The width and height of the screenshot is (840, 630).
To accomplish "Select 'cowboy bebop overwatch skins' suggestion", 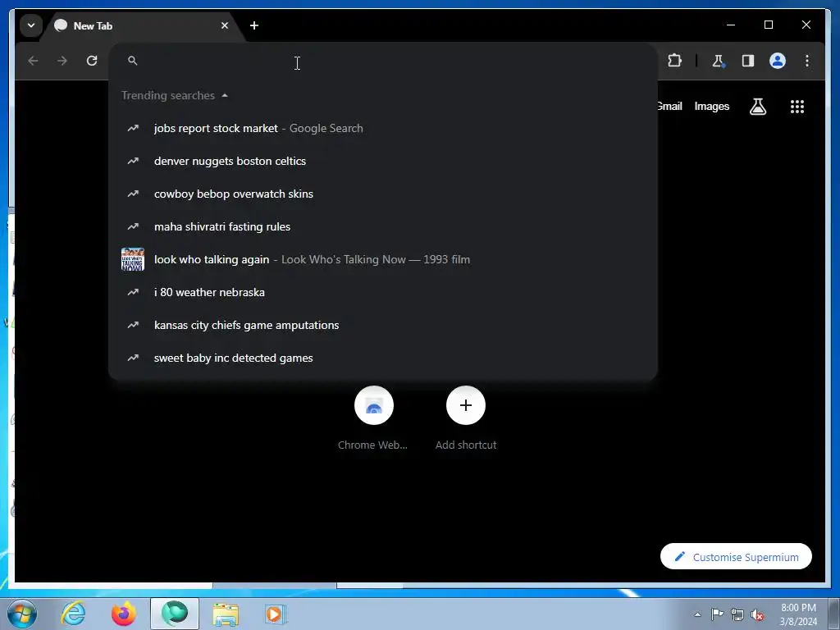I will pyautogui.click(x=383, y=194).
